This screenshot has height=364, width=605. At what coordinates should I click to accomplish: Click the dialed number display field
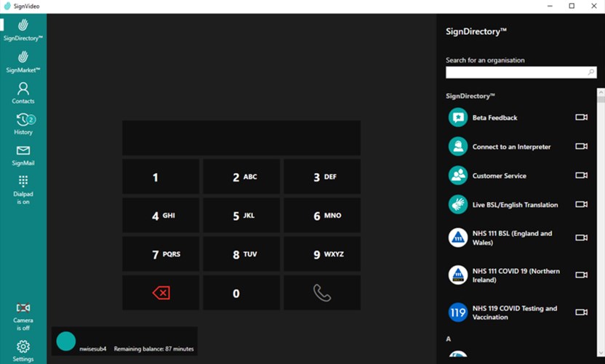(x=241, y=137)
